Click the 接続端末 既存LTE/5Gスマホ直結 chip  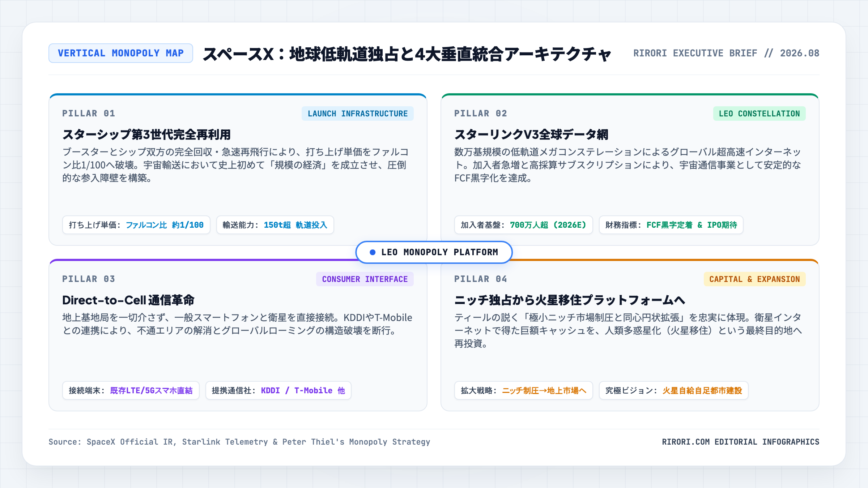pyautogui.click(x=131, y=390)
